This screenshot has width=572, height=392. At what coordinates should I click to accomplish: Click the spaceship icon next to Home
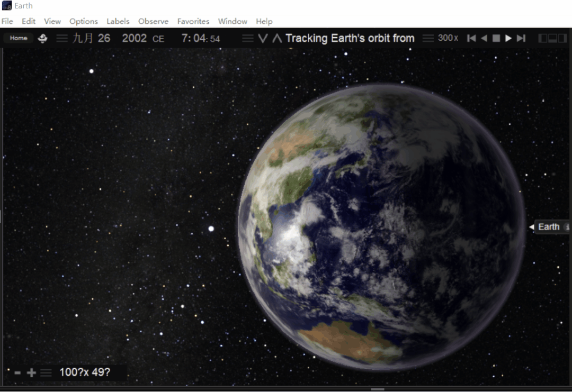click(x=43, y=38)
